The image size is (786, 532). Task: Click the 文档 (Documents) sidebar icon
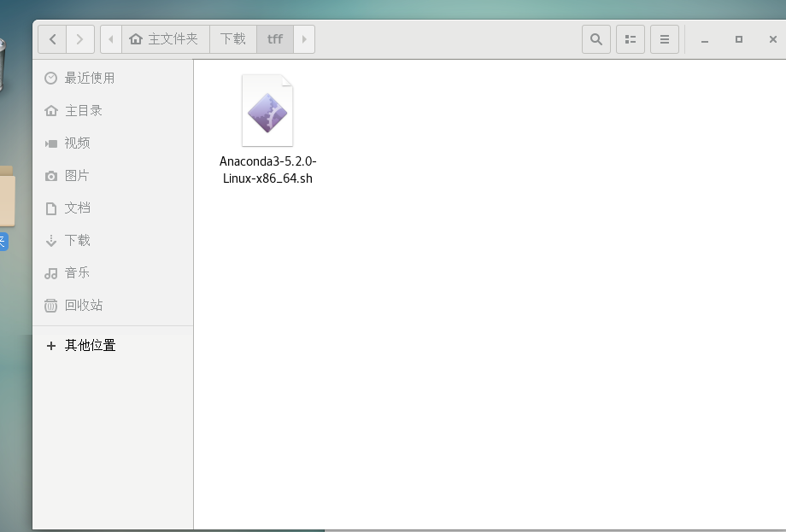[51, 208]
